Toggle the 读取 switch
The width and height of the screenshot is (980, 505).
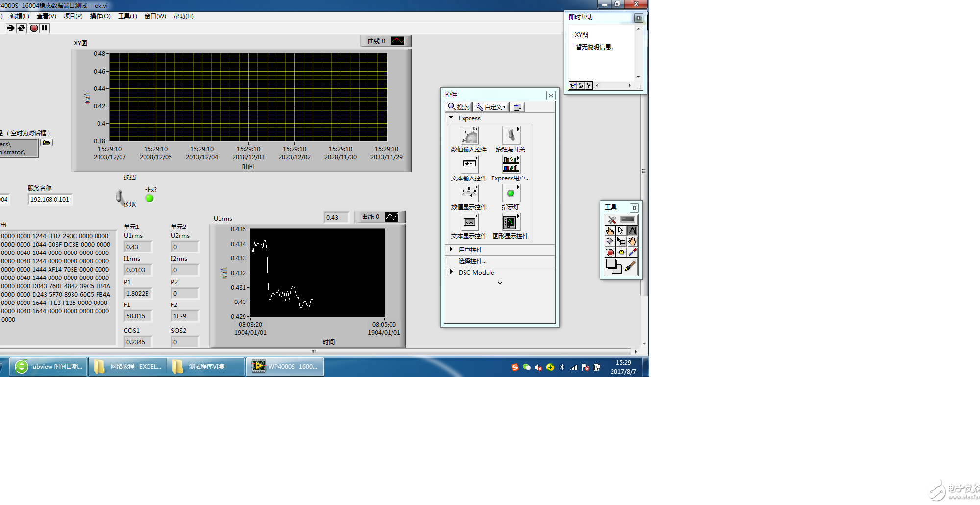click(119, 197)
